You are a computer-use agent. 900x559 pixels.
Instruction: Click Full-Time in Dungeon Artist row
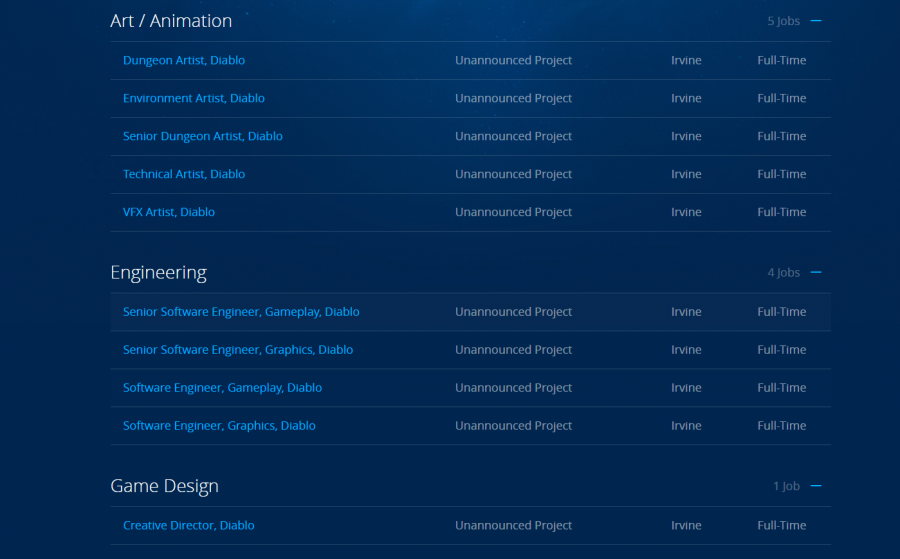781,60
